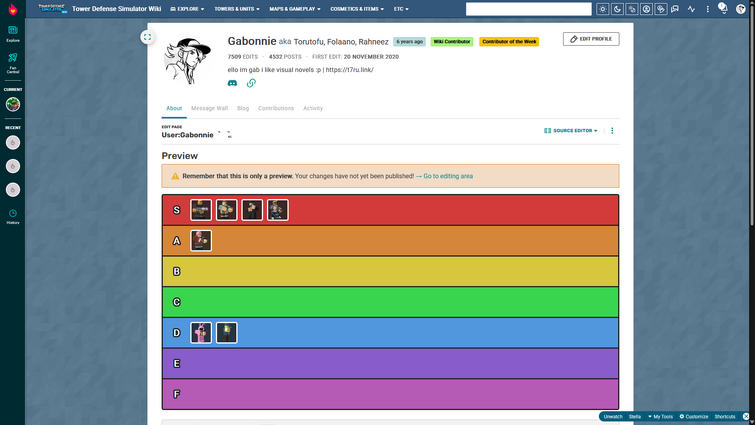
Task: Expand the Maps & Gameplay menu
Action: click(295, 9)
